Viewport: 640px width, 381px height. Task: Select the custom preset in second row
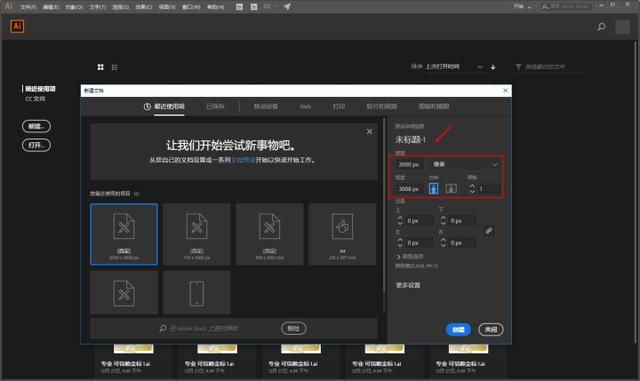click(x=124, y=292)
